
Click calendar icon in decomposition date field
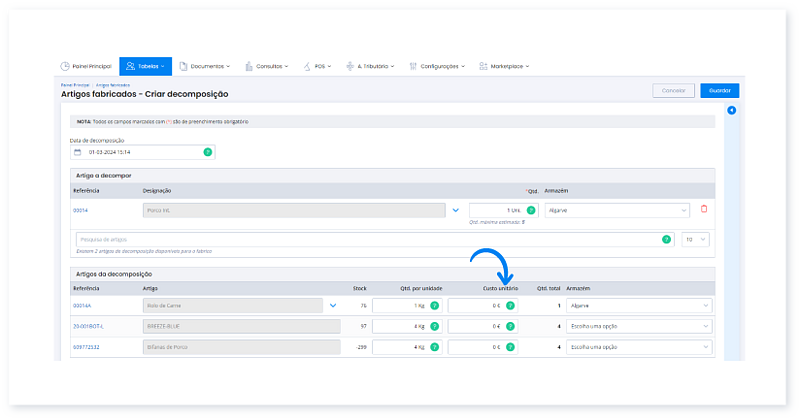click(78, 152)
